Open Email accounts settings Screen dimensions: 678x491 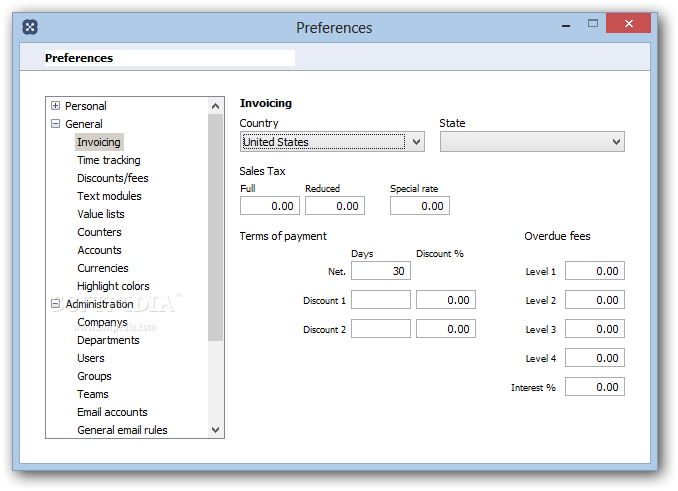coord(112,412)
